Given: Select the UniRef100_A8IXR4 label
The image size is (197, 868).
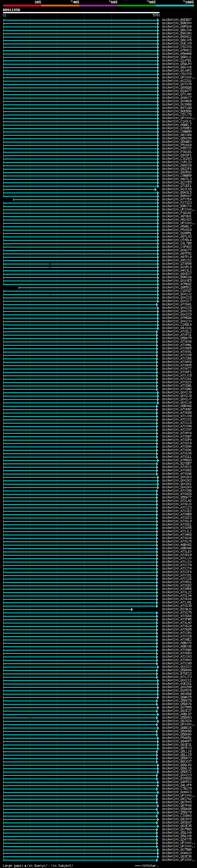Looking at the screenshot, I should pos(177,135).
